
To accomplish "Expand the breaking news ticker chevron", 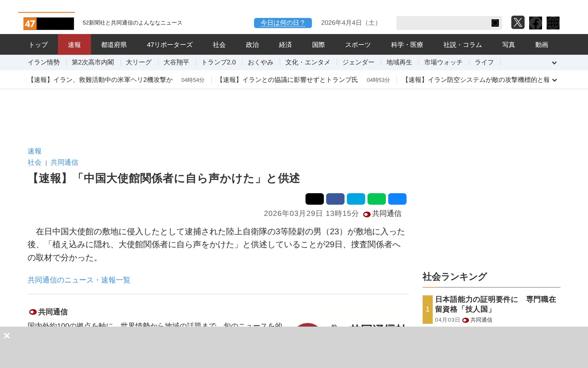I will pyautogui.click(x=554, y=80).
